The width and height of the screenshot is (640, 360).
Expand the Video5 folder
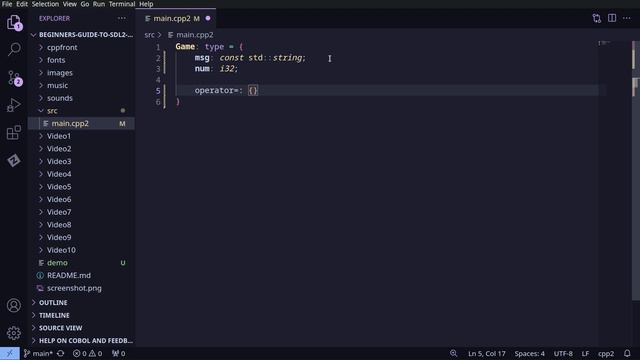[x=82, y=187]
